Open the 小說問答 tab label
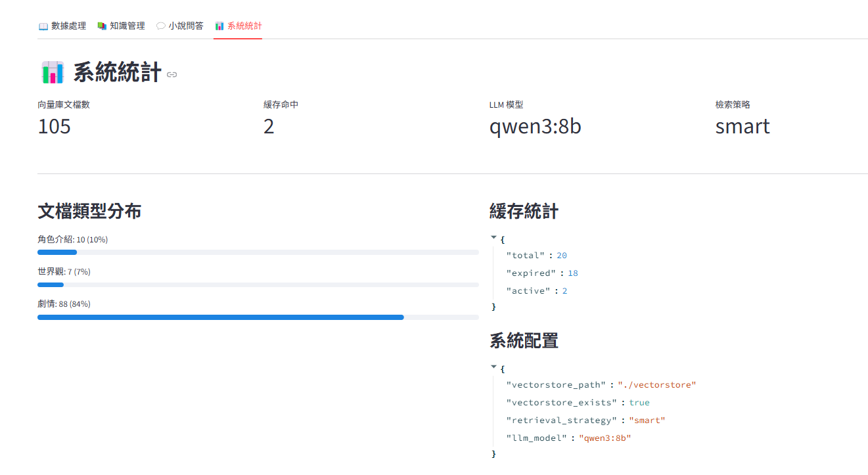Viewport: 868px width, 475px height. click(186, 26)
